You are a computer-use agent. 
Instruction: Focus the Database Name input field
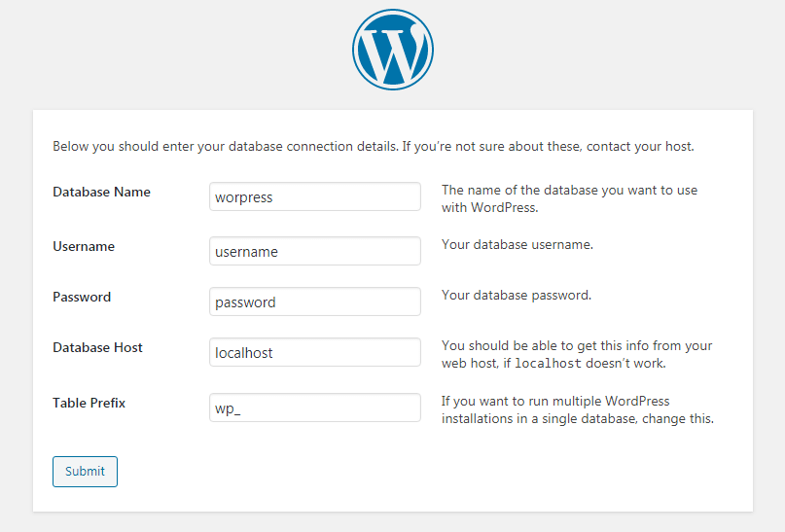coord(315,196)
